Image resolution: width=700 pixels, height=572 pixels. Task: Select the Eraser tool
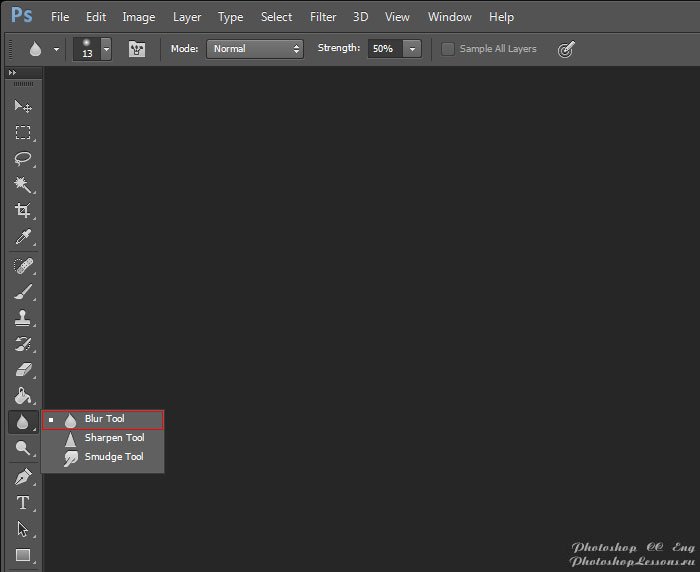click(22, 370)
